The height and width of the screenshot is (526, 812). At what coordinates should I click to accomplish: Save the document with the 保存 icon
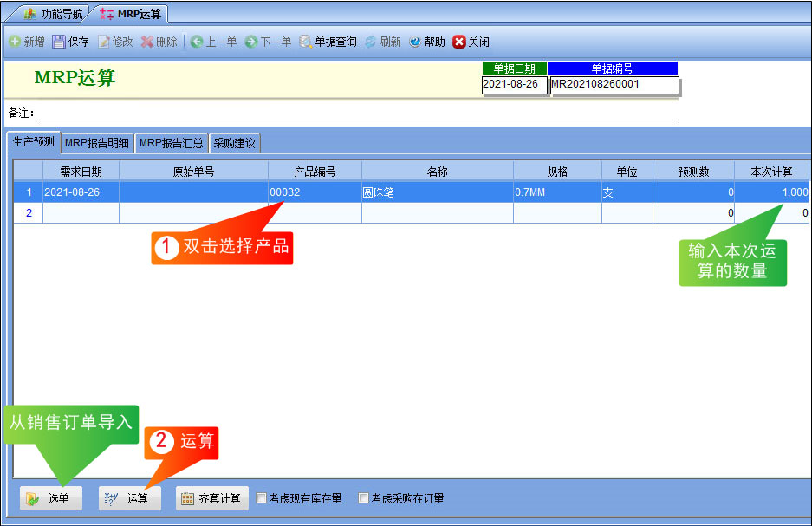pos(59,42)
